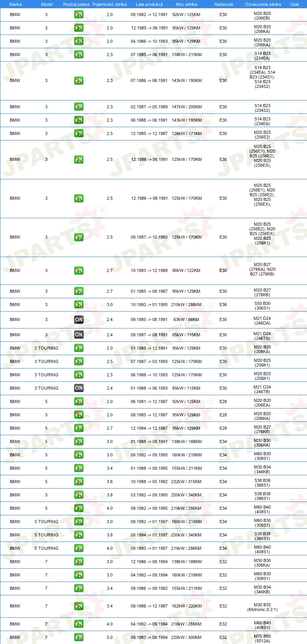307x644 pixels.
Task: Click the 162kW / 220KM power value
Action: (x=186, y=606)
